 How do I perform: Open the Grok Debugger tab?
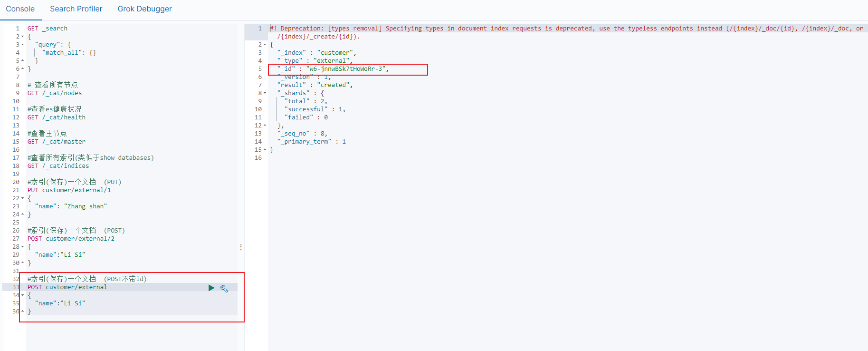tap(145, 9)
